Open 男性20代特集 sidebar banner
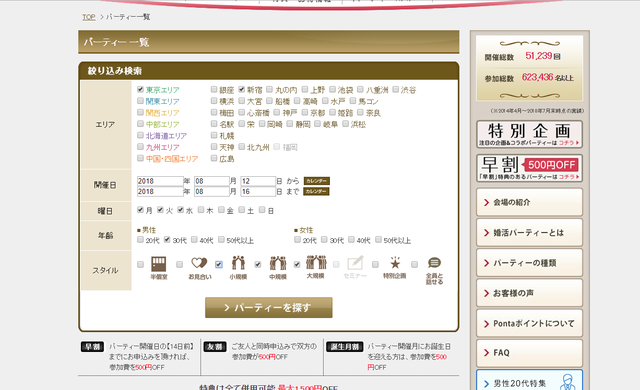Viewport: 640px width, 390px height. (x=529, y=380)
